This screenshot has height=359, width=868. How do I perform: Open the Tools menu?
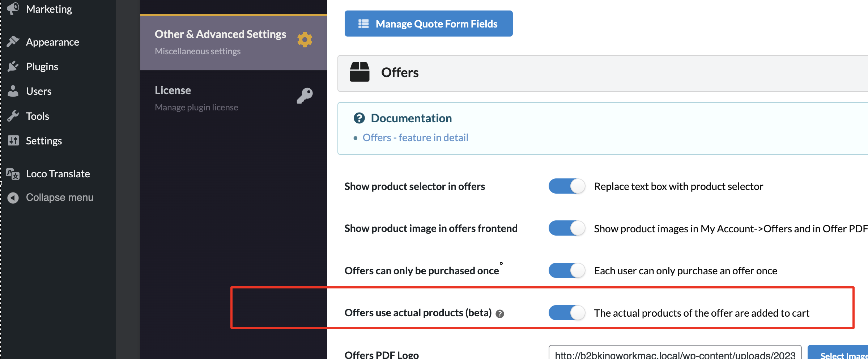click(x=37, y=116)
